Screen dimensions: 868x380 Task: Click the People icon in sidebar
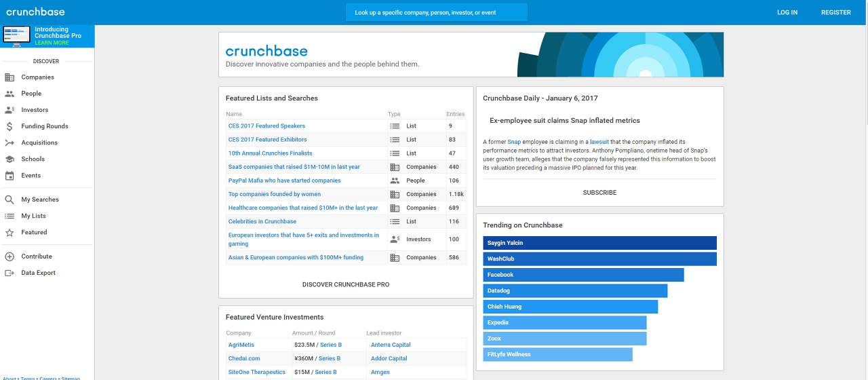point(9,94)
